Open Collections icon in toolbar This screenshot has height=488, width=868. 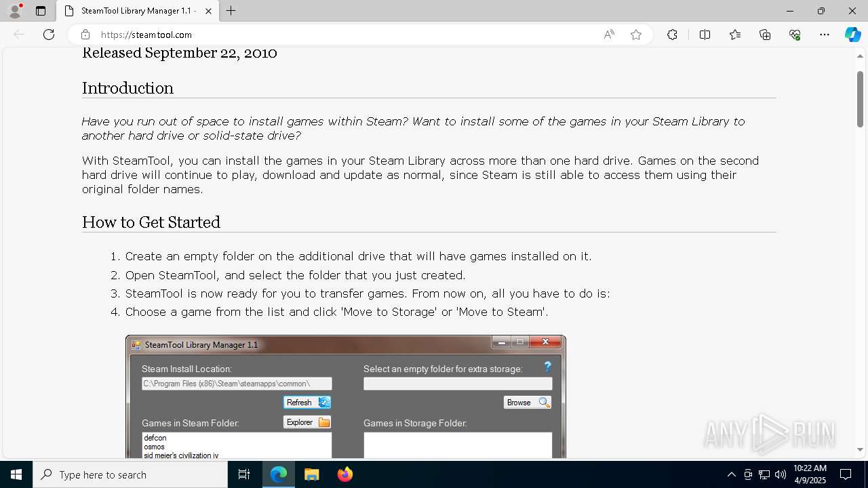coord(765,35)
